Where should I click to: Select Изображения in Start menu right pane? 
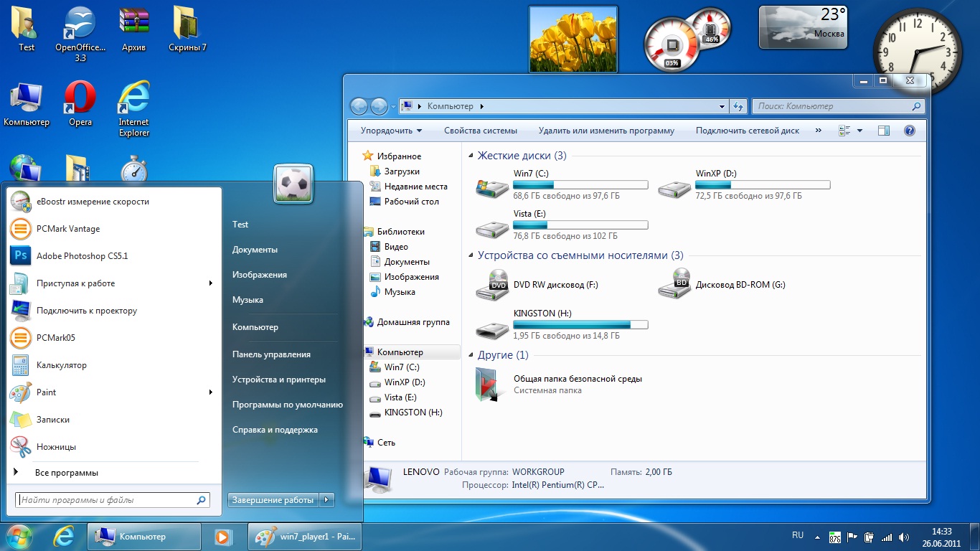[259, 275]
